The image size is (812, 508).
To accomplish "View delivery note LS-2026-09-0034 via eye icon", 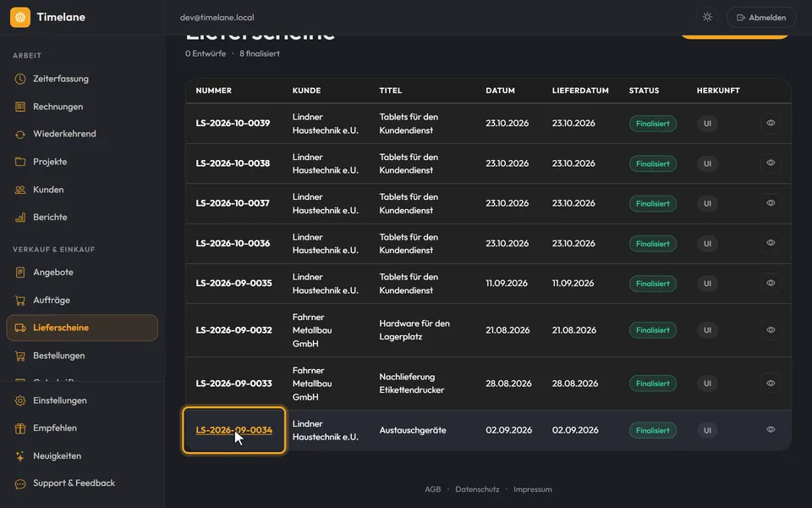I will (x=771, y=430).
